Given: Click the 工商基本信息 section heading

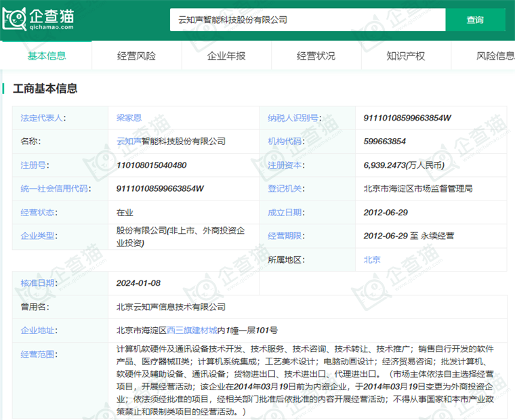Looking at the screenshot, I should 45,88.
